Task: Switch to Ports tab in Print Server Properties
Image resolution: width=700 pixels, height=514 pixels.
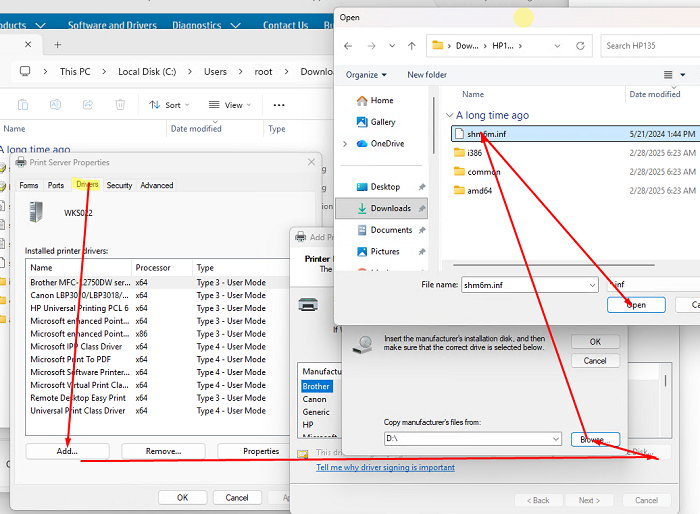Action: coord(56,185)
